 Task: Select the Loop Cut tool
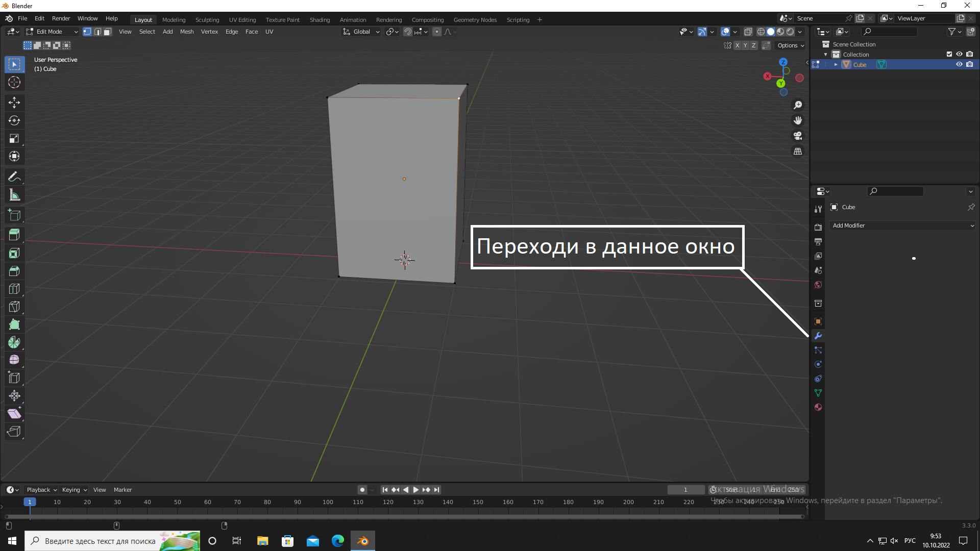tap(14, 289)
